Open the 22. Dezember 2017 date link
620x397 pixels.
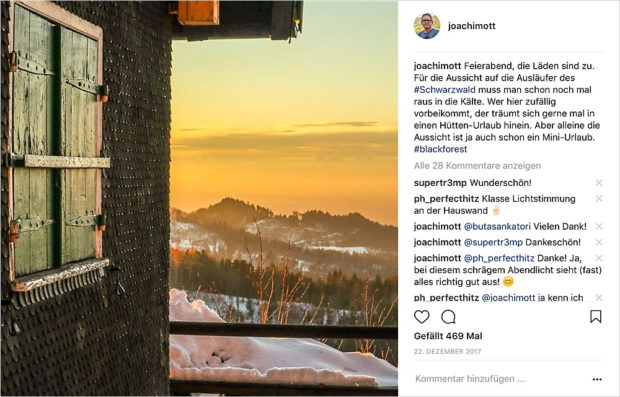point(448,352)
